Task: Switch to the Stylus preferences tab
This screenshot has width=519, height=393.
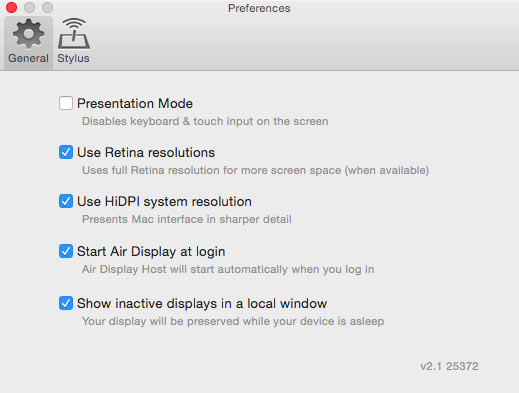Action: click(x=73, y=42)
